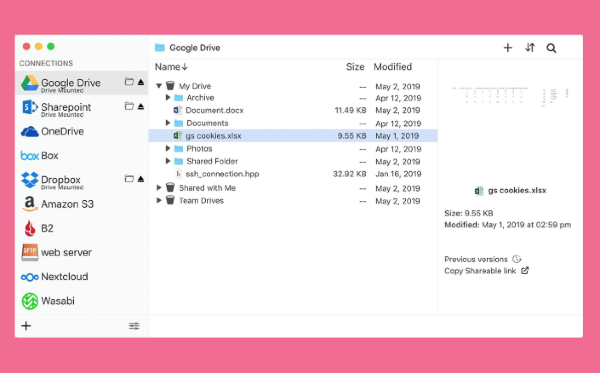Click the B2 flame icon
The height and width of the screenshot is (373, 600).
(29, 228)
